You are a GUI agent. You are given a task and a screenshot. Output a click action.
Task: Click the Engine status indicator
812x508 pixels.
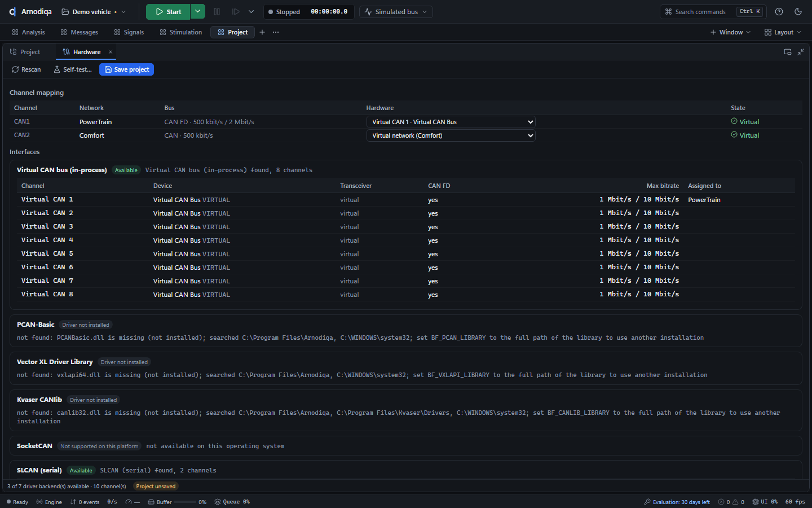tap(49, 502)
